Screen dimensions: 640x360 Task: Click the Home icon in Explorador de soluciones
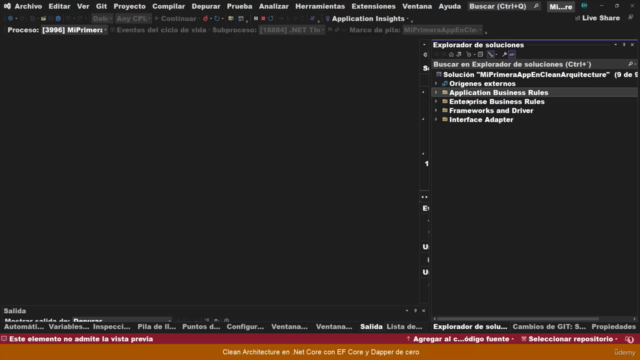(x=451, y=54)
